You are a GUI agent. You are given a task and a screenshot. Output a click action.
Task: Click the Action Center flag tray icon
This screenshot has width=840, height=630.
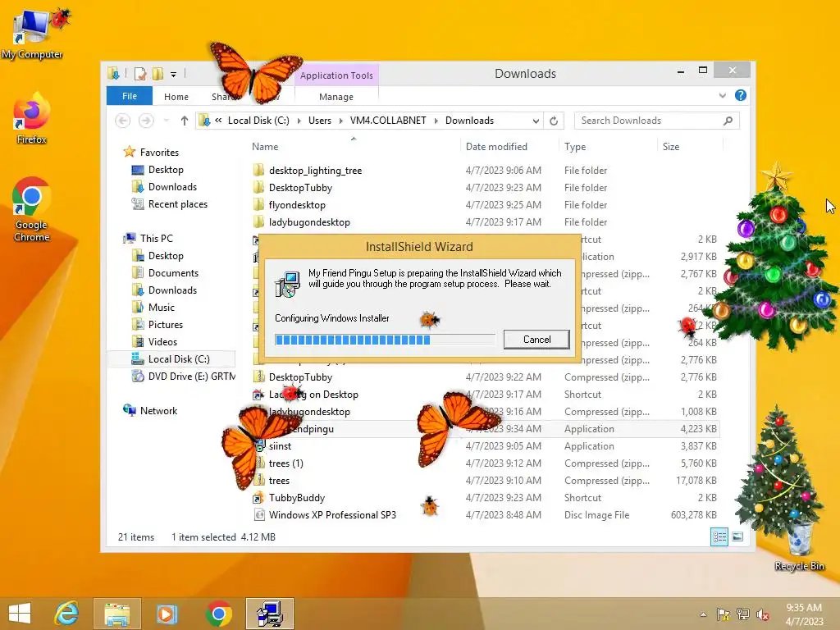point(724,614)
